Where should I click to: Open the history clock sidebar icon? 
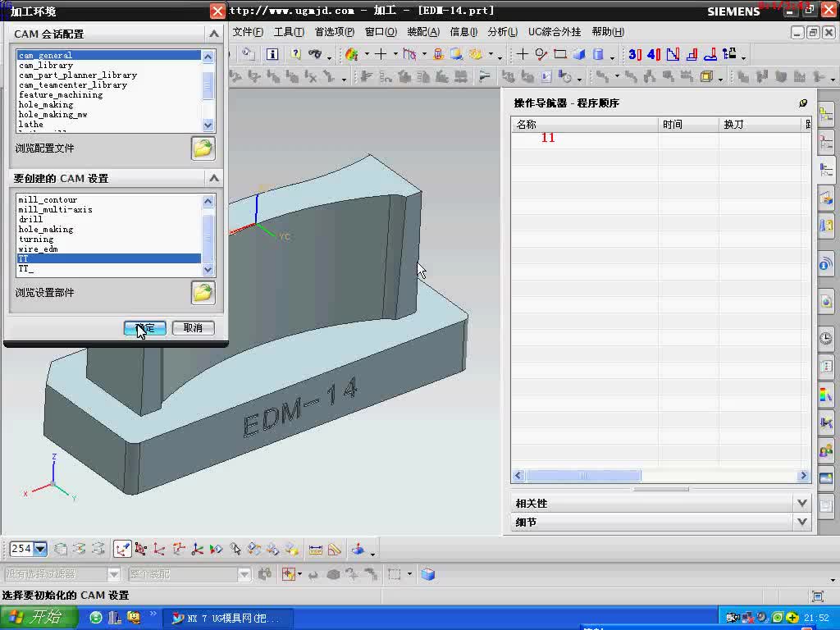pos(826,338)
